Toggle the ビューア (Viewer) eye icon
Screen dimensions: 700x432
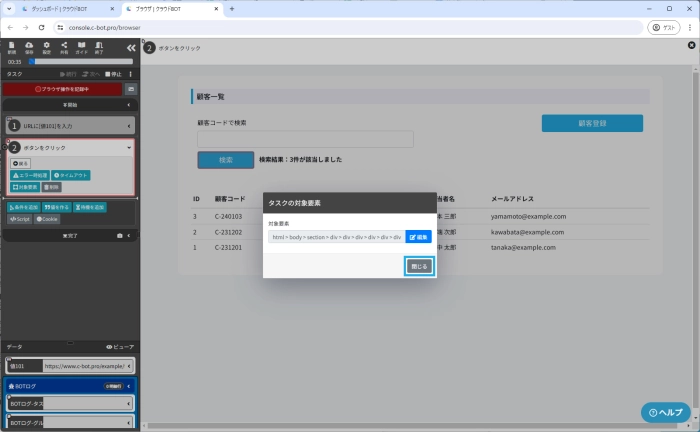point(119,346)
